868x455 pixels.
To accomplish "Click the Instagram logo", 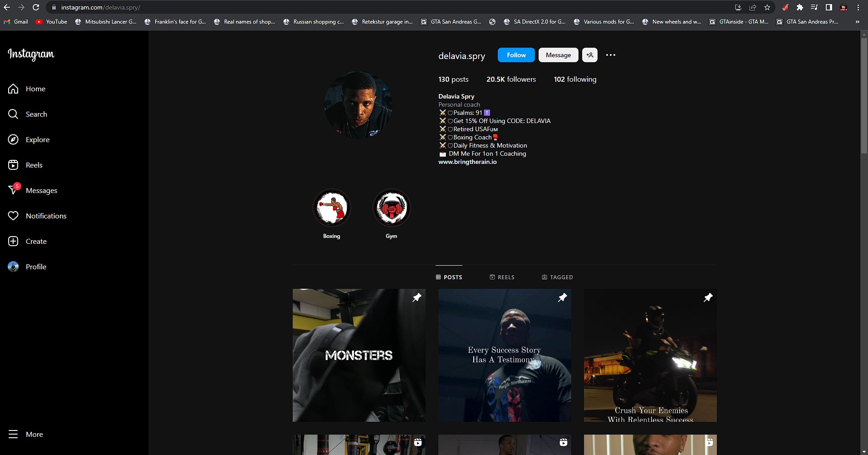I will pos(31,54).
